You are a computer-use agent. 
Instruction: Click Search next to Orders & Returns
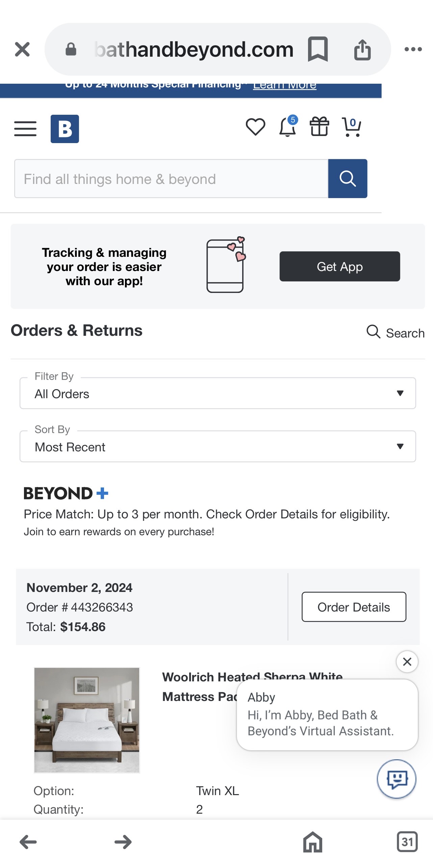point(396,332)
